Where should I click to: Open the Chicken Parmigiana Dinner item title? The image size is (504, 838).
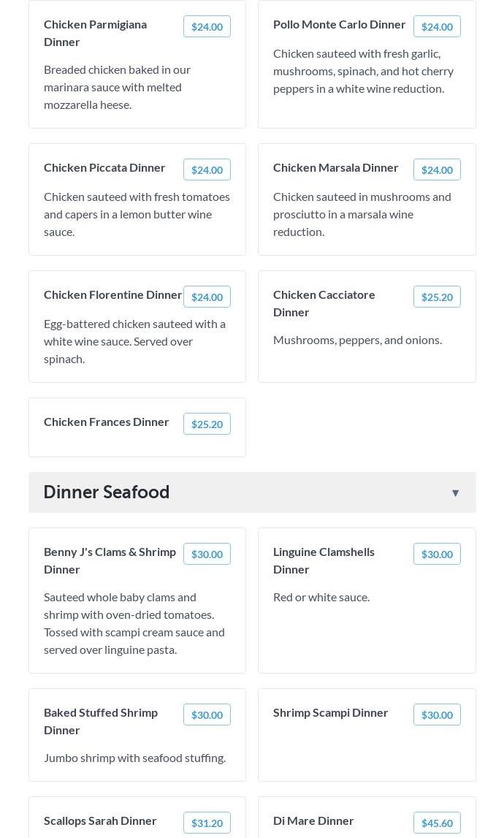[x=95, y=33]
